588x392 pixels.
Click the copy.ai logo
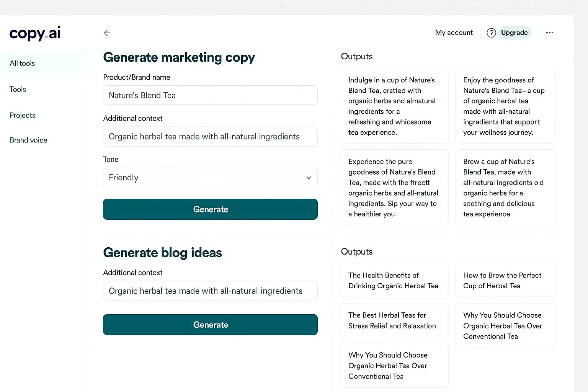click(x=34, y=33)
